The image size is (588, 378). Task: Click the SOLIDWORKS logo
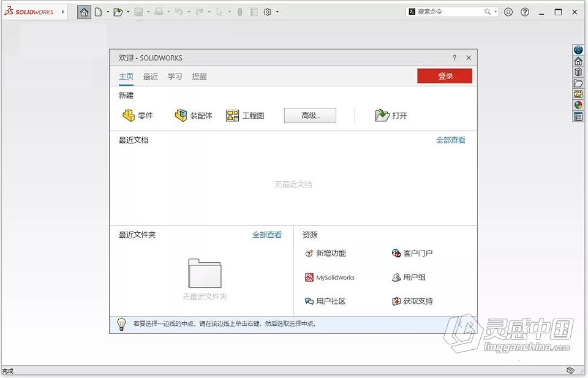tap(29, 12)
